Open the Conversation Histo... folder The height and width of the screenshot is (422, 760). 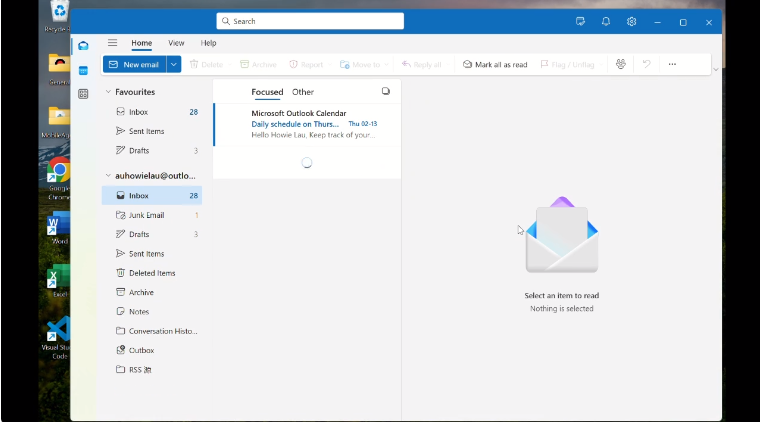[x=152, y=331]
